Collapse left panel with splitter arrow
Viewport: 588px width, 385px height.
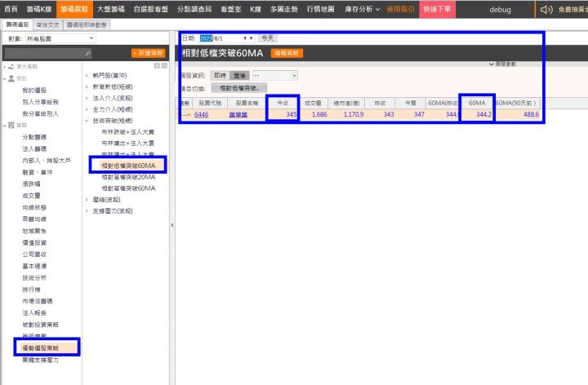[x=172, y=225]
